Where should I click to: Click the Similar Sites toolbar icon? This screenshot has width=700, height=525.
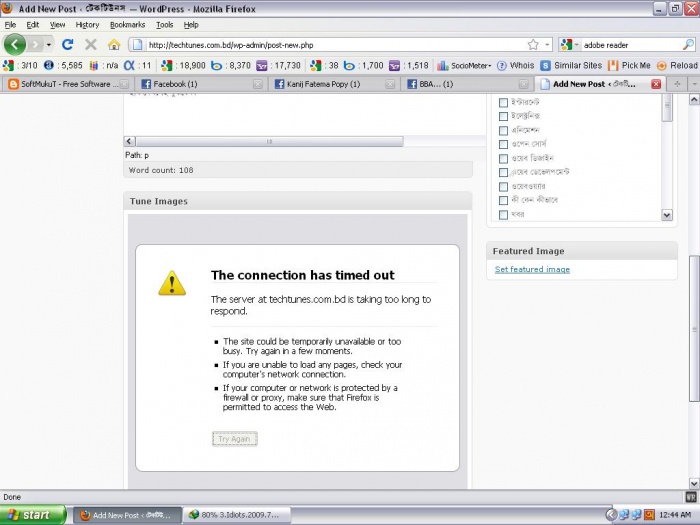point(571,65)
